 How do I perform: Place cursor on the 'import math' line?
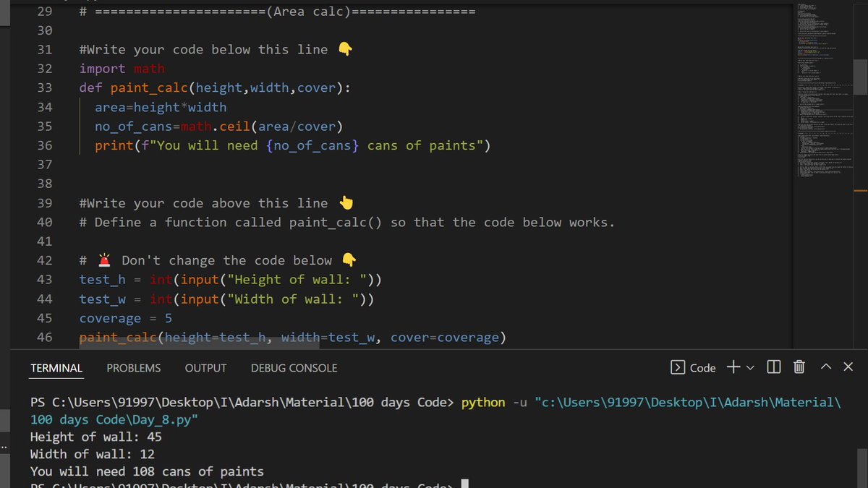pyautogui.click(x=122, y=69)
